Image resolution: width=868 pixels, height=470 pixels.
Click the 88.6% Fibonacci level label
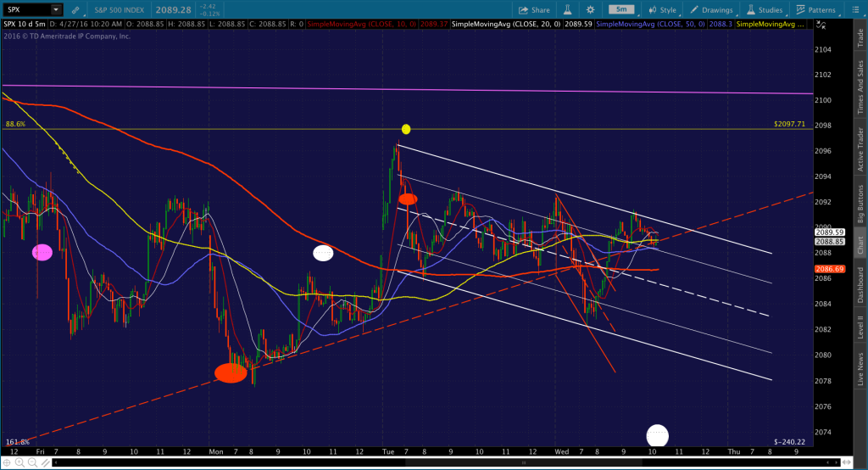click(15, 124)
